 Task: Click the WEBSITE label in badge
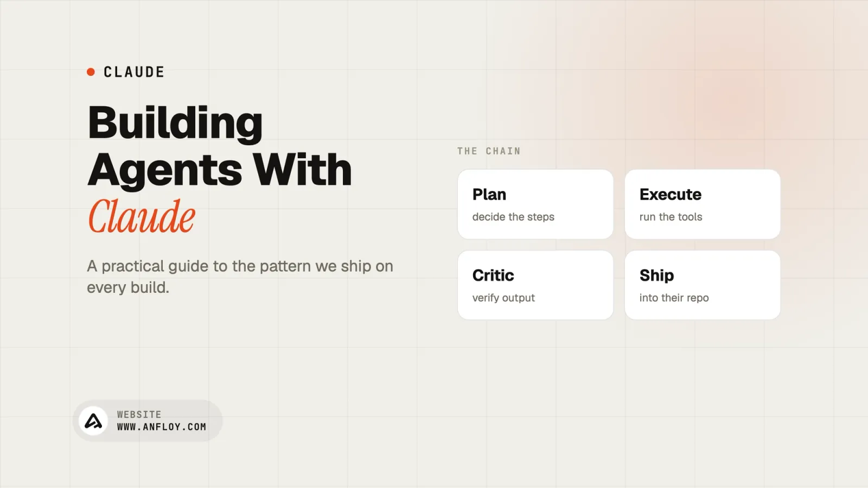tap(139, 414)
